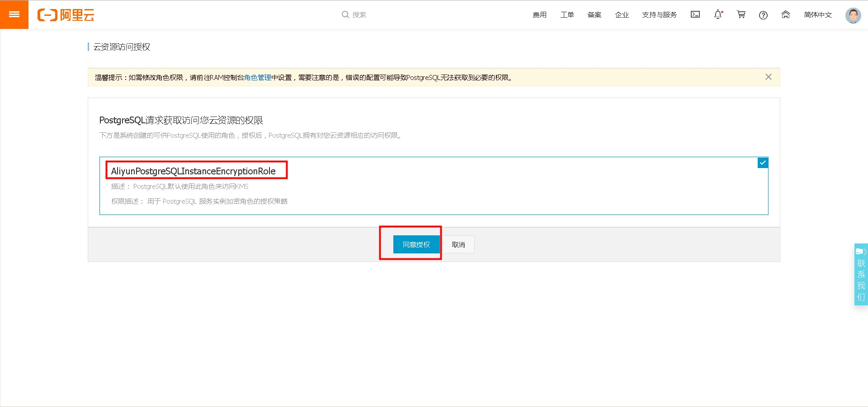Uncheck the AliyunPostgreSQLInstanceEncryptionRole role checkbox

click(763, 163)
